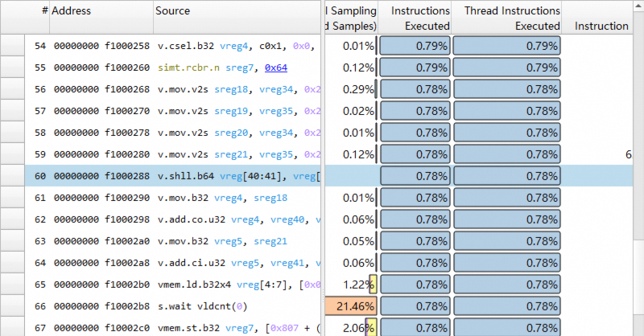The height and width of the screenshot is (336, 644).
Task: Click the 0.29% sampling value in row 56
Action: [x=358, y=89]
